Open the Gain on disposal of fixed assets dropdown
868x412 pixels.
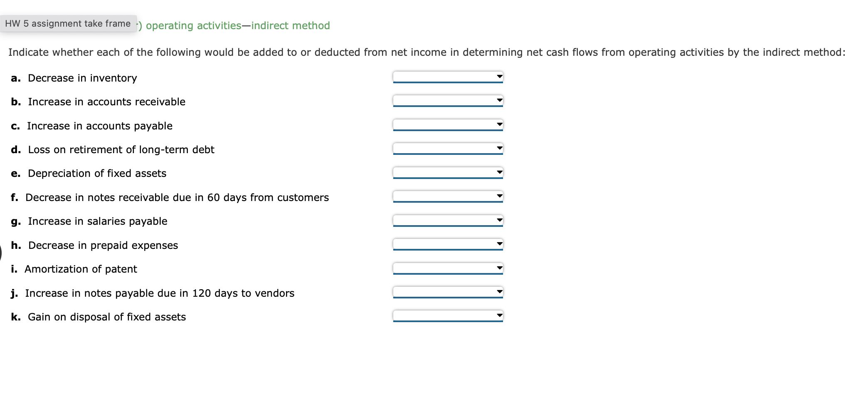tap(447, 315)
